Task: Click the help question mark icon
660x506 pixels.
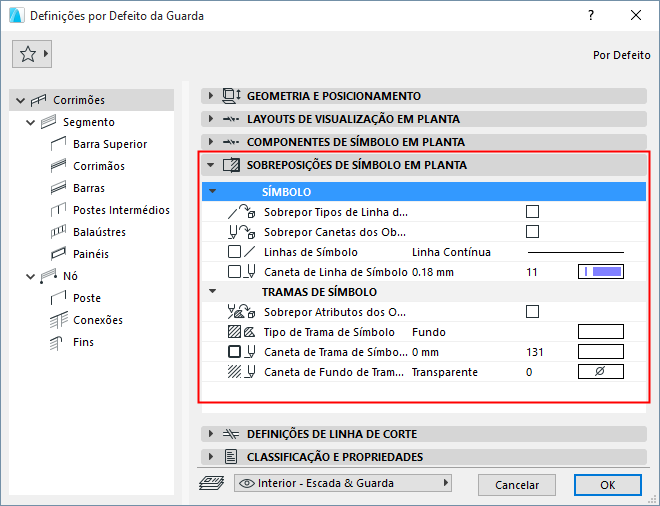Action: 591,16
